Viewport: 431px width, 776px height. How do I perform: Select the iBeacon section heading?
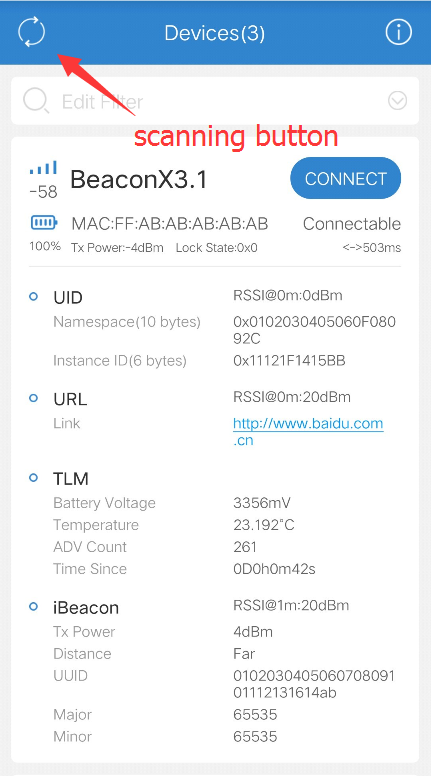tap(86, 608)
